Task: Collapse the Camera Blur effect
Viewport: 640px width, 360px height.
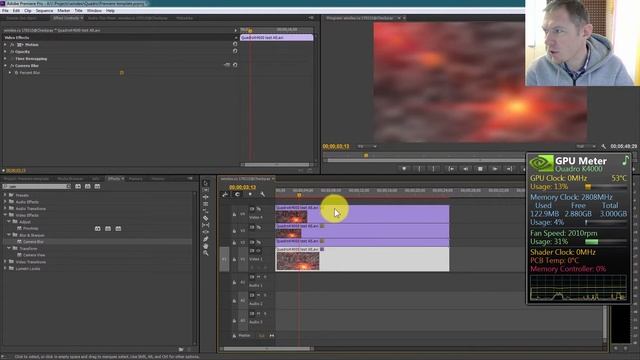Action: coord(6,66)
